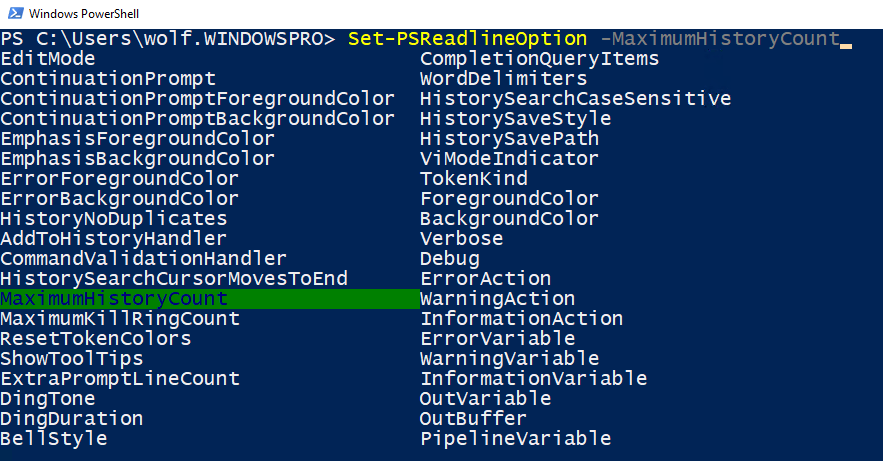Image resolution: width=883 pixels, height=461 pixels.
Task: Select the Verbose common parameter
Action: [x=462, y=239]
